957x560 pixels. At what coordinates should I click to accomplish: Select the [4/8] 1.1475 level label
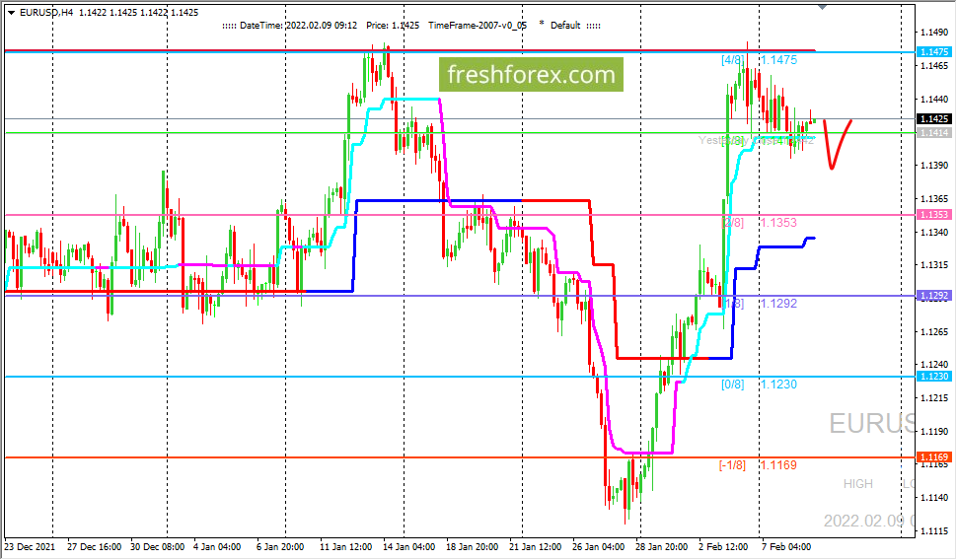[759, 60]
